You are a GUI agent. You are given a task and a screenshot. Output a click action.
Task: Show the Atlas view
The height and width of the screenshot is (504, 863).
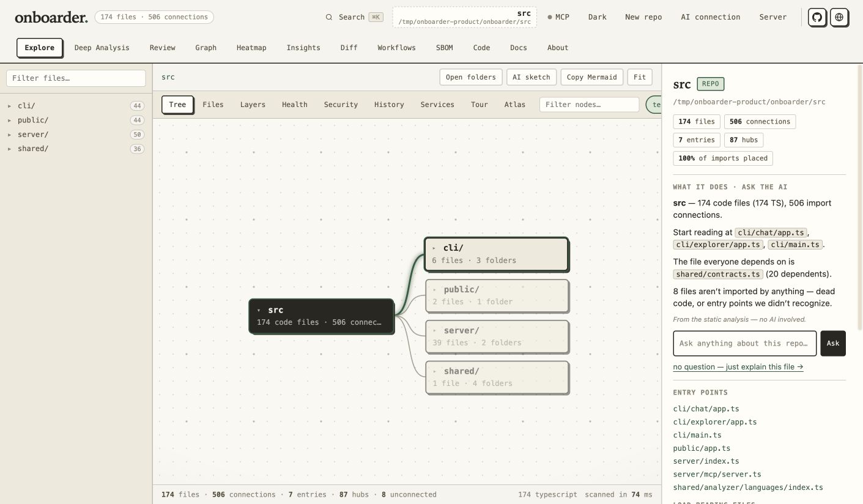tap(515, 105)
